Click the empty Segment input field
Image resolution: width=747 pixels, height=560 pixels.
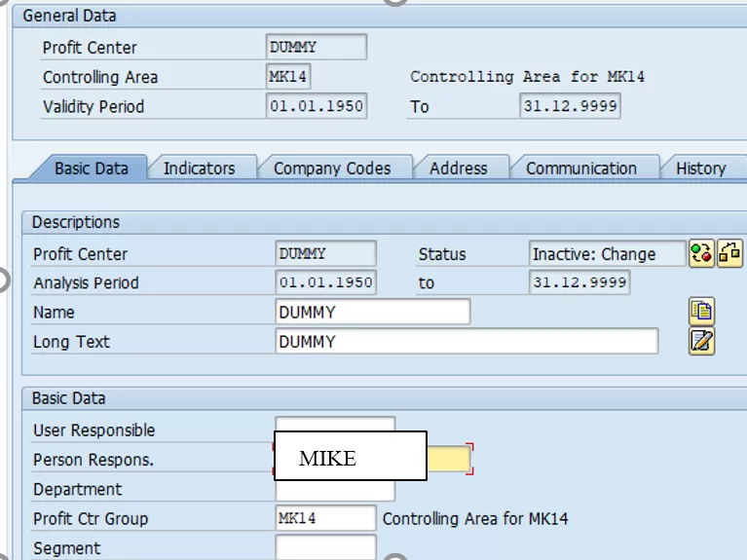click(325, 547)
